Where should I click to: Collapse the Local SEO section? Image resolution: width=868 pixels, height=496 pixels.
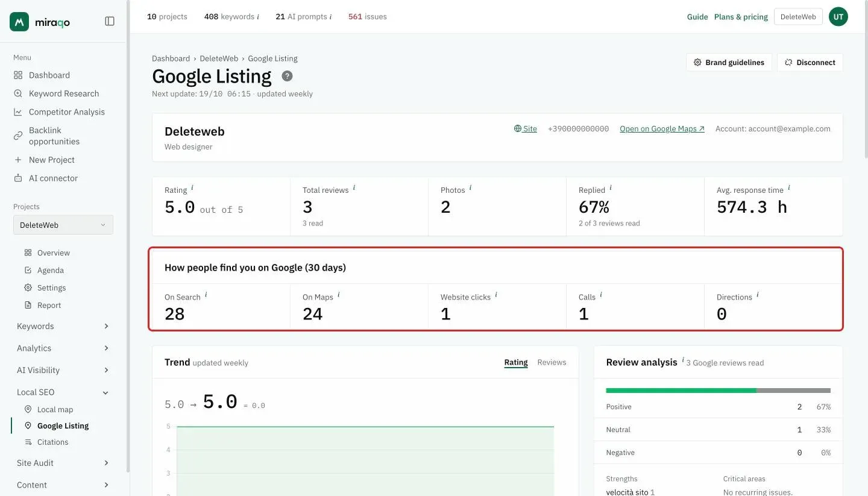[x=63, y=392]
